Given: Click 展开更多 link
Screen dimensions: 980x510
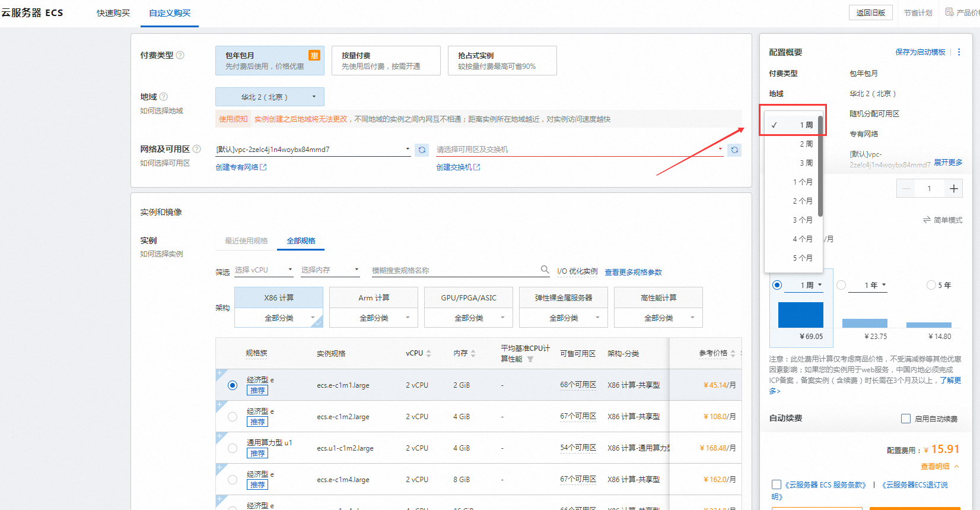Looking at the screenshot, I should click(x=948, y=162).
